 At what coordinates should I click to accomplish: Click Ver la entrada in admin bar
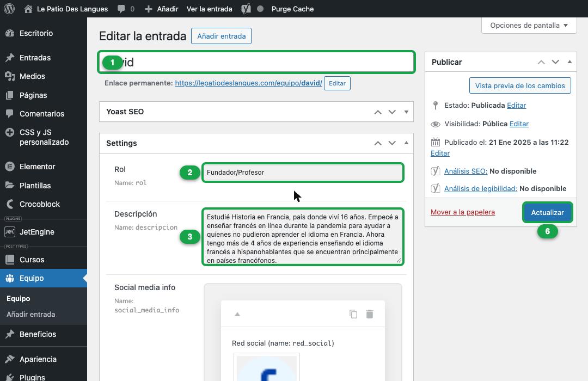[x=209, y=9]
